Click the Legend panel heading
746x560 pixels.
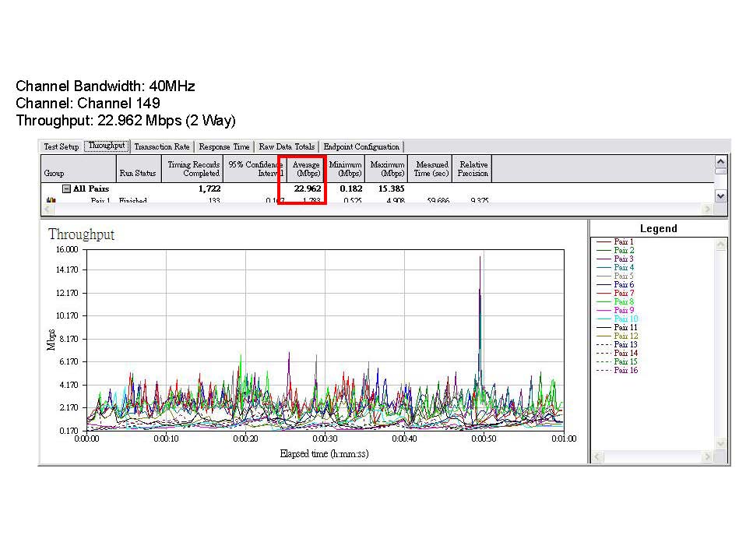click(659, 229)
